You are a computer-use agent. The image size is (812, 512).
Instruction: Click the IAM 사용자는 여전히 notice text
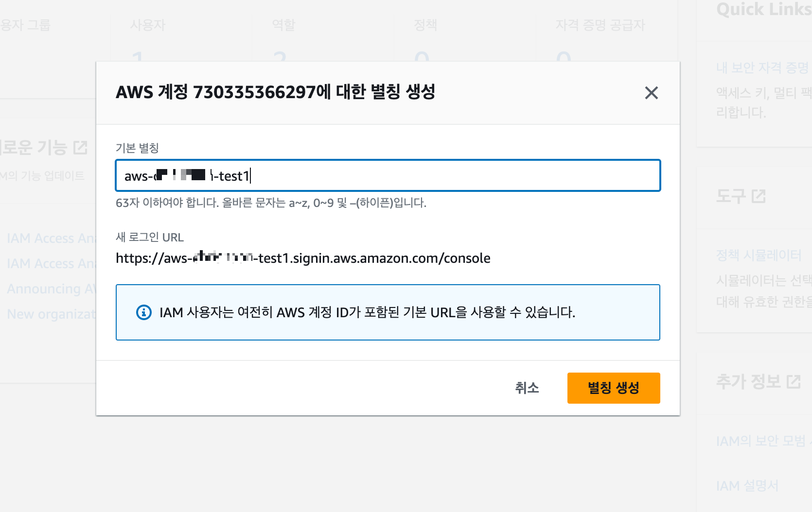[367, 312]
